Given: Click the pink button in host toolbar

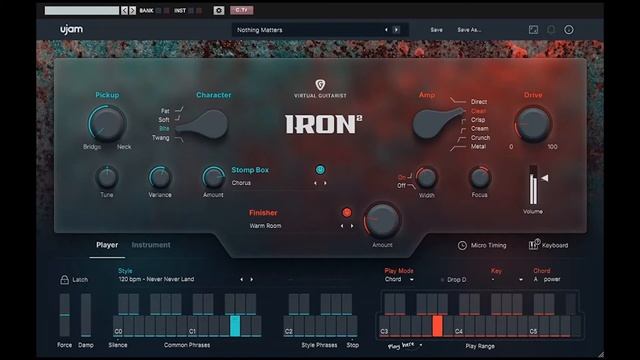Looking at the screenshot, I should tap(242, 10).
